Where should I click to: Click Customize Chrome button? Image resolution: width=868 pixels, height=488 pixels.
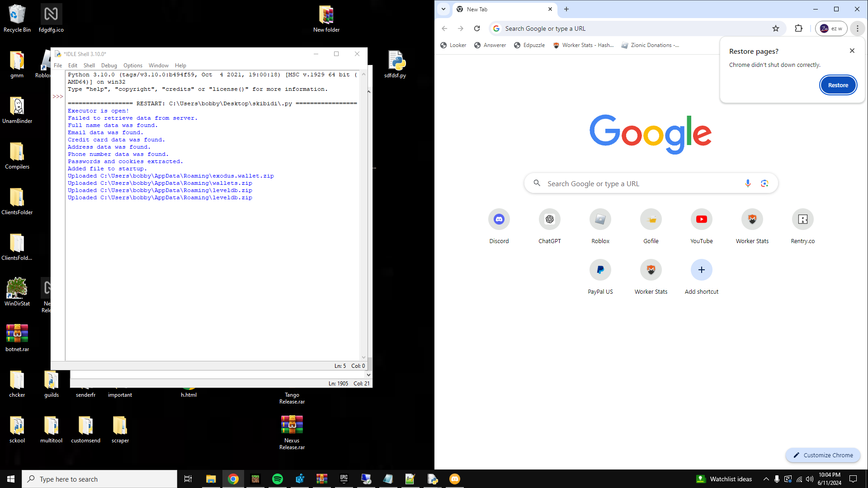[823, 455]
